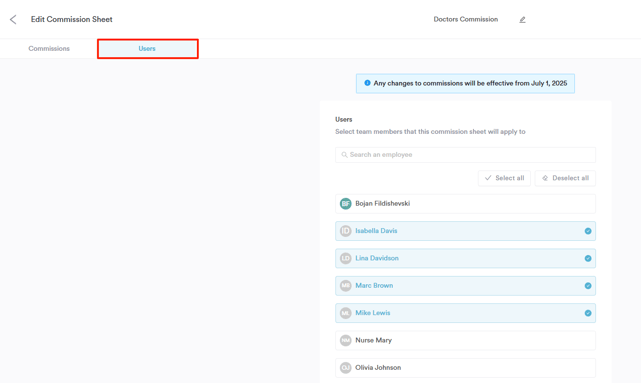The width and height of the screenshot is (641, 383).
Task: Toggle off Marc Brown's selection checkmark
Action: pyautogui.click(x=588, y=286)
